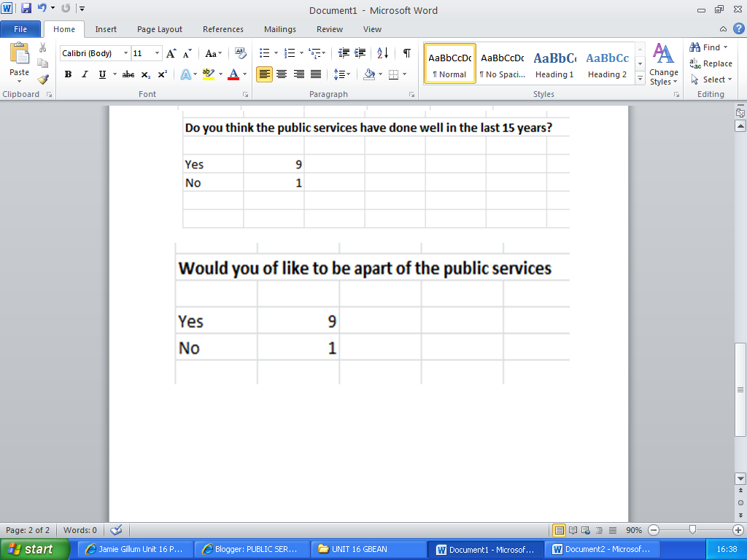Toggle italic formatting
The height and width of the screenshot is (560, 747).
(85, 74)
